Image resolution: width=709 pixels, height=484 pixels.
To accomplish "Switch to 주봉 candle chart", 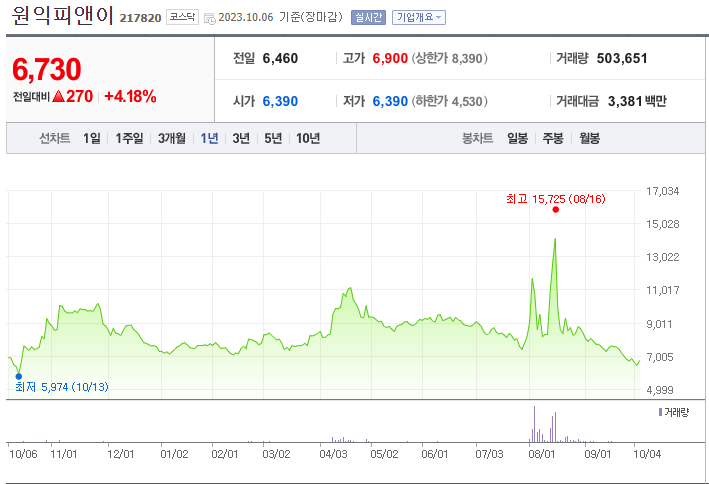I will pyautogui.click(x=553, y=138).
